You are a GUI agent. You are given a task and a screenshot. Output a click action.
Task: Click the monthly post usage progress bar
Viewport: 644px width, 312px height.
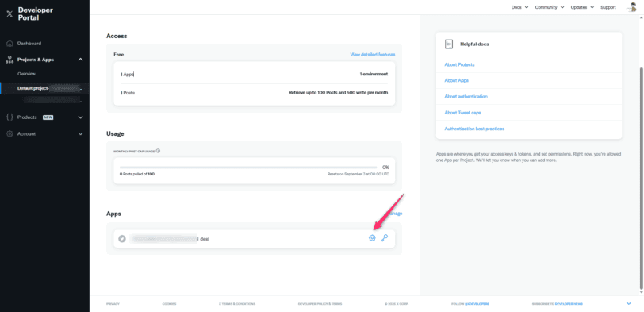248,168
